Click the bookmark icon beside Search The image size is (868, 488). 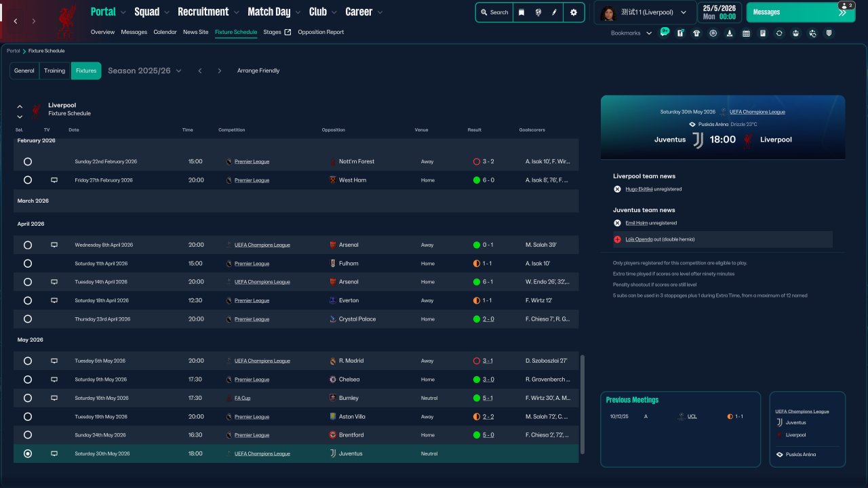[521, 12]
